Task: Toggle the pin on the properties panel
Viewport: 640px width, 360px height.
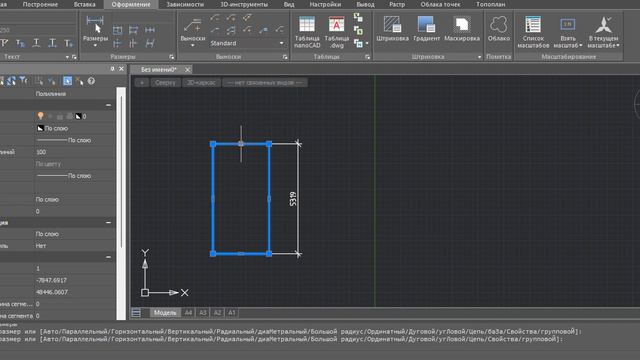Action: (x=112, y=69)
